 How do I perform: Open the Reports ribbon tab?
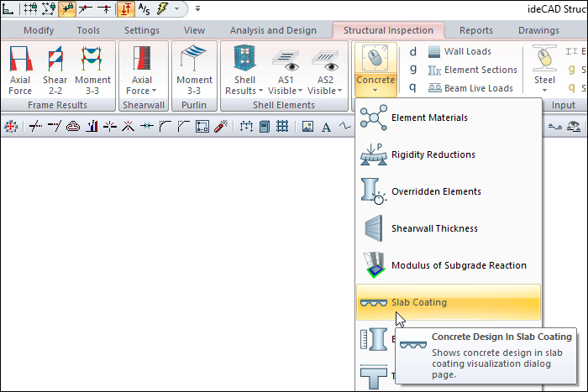476,30
